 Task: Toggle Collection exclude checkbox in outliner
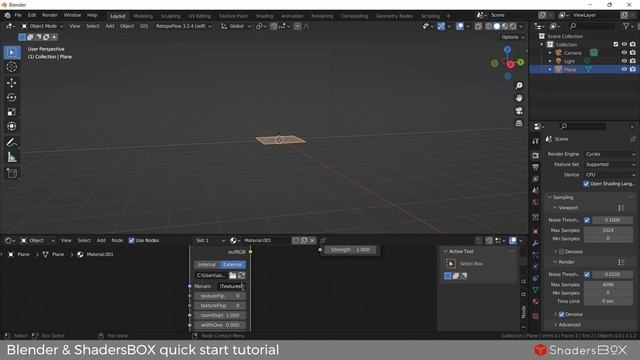point(616,44)
